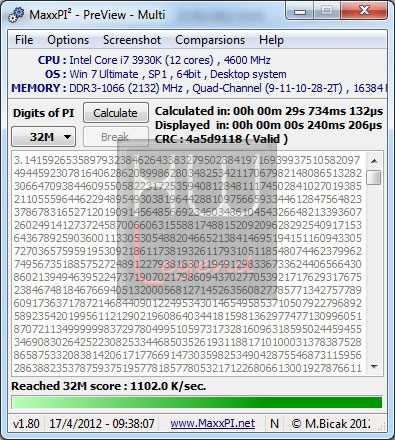The width and height of the screenshot is (395, 440).
Task: Open the Help menu
Action: [271, 40]
